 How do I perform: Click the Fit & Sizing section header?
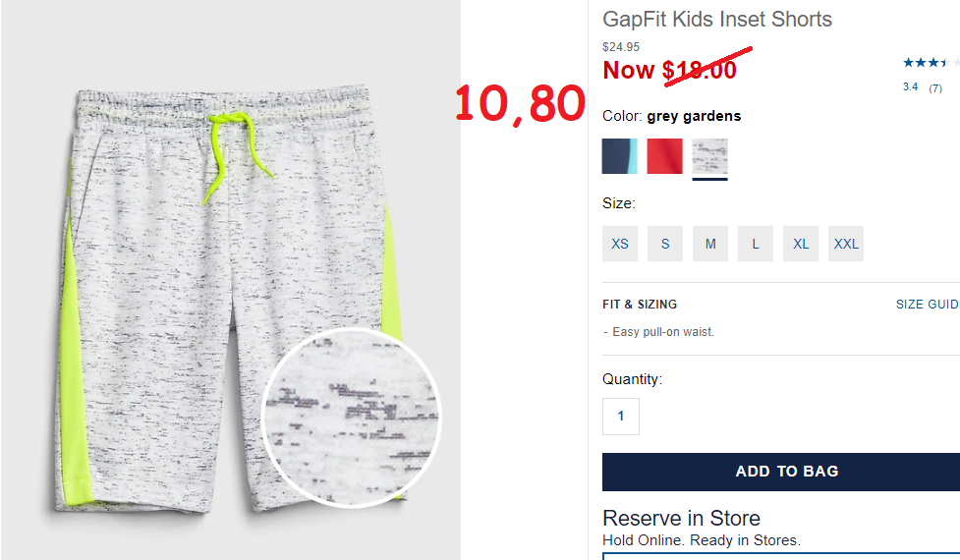point(640,305)
